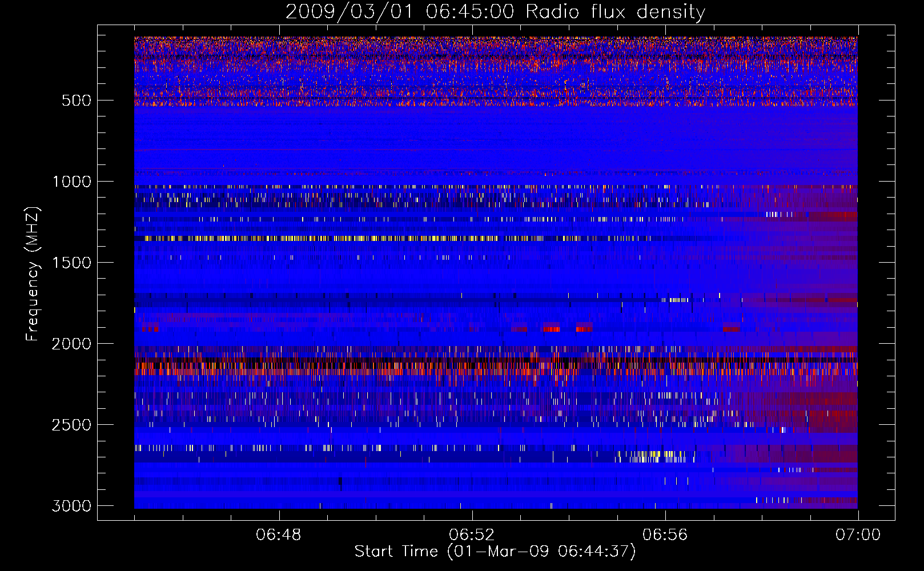Click the 2000 frequency tick label
This screenshot has width=924, height=571.
pyautogui.click(x=72, y=344)
